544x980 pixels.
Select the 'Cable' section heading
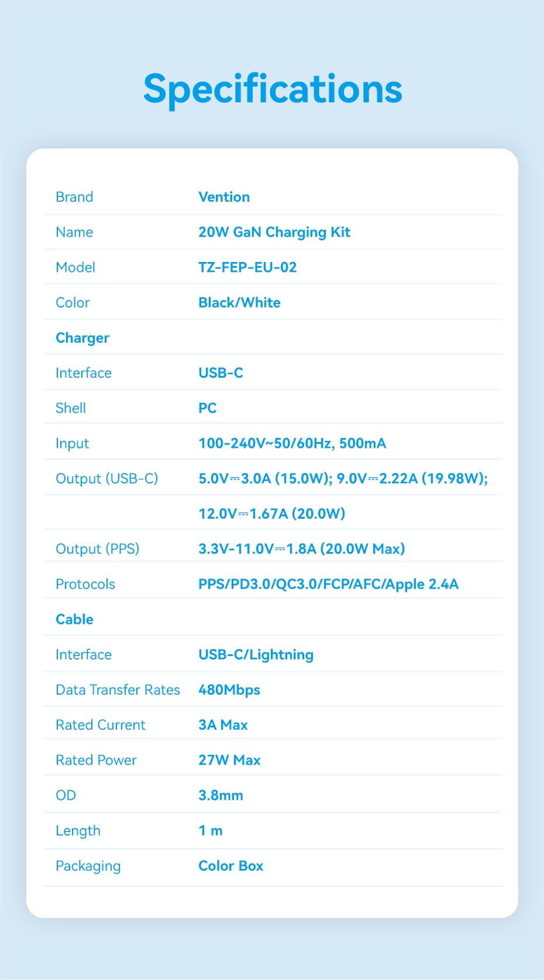74,619
